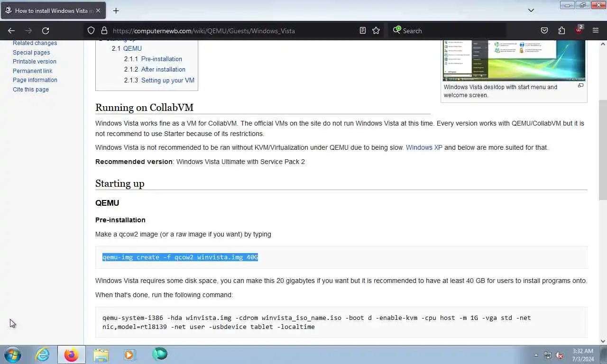607x364 pixels.
Task: Click the 'Pre-installation' subheading
Action: click(x=120, y=220)
